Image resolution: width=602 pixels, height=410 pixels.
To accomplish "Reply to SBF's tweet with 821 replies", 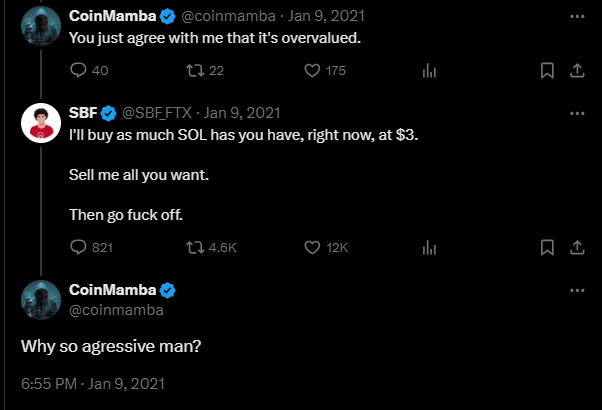I will point(78,247).
